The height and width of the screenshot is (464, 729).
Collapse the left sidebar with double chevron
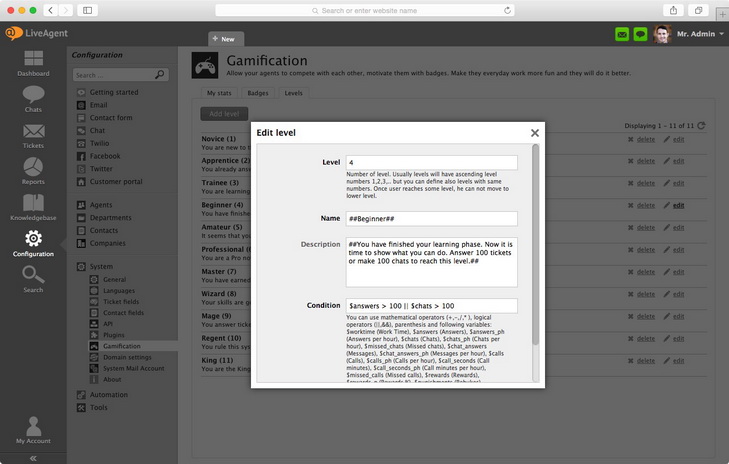point(33,458)
